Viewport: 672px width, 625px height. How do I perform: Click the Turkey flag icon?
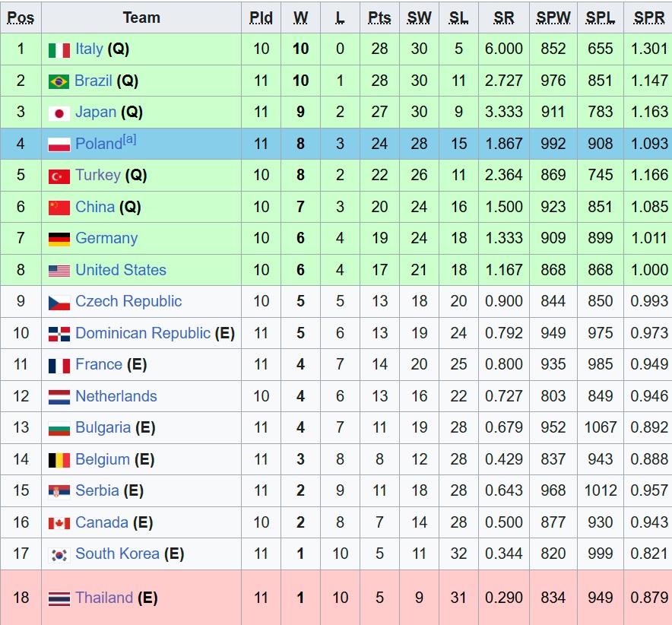click(x=59, y=176)
